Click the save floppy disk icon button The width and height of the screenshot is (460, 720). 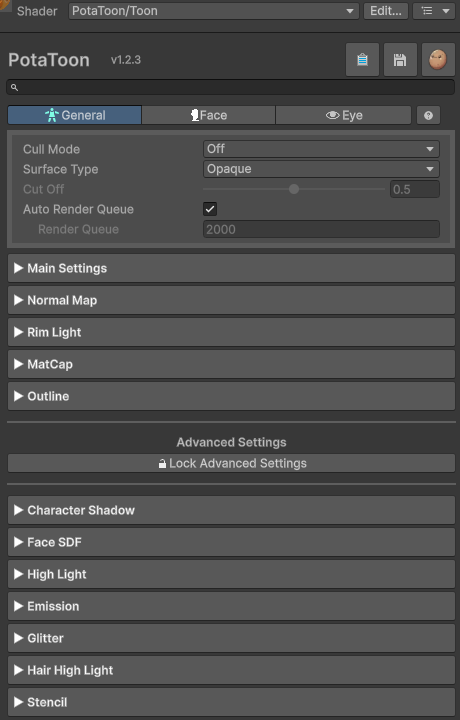(x=400, y=60)
